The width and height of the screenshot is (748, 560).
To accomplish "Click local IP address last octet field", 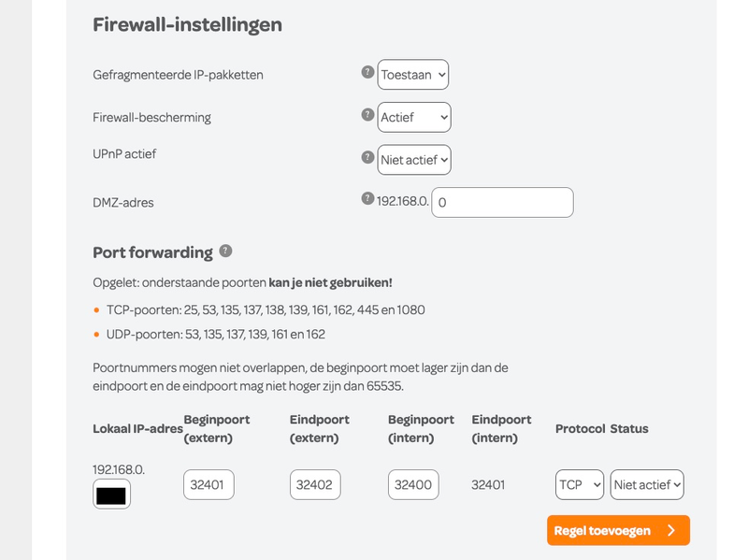I will point(112,495).
